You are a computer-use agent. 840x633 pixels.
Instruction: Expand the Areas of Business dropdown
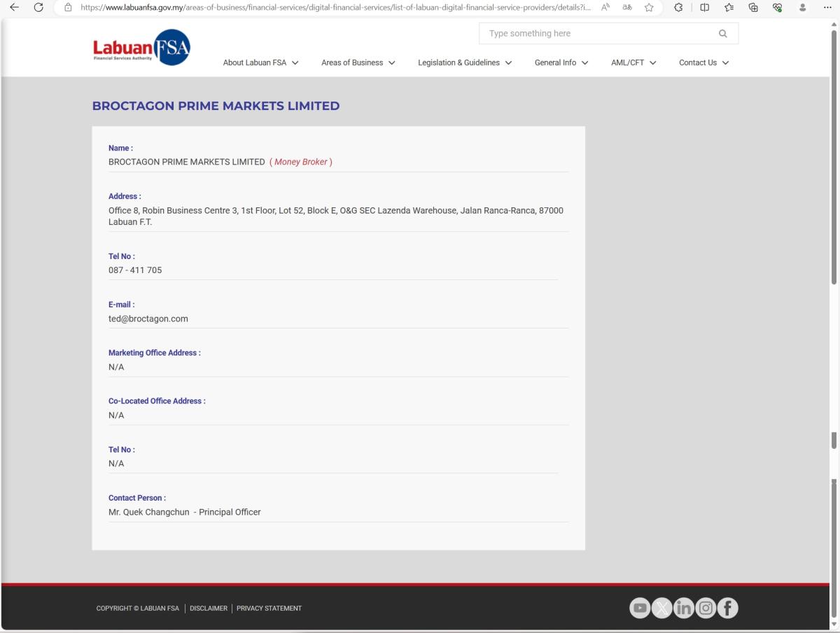[358, 63]
